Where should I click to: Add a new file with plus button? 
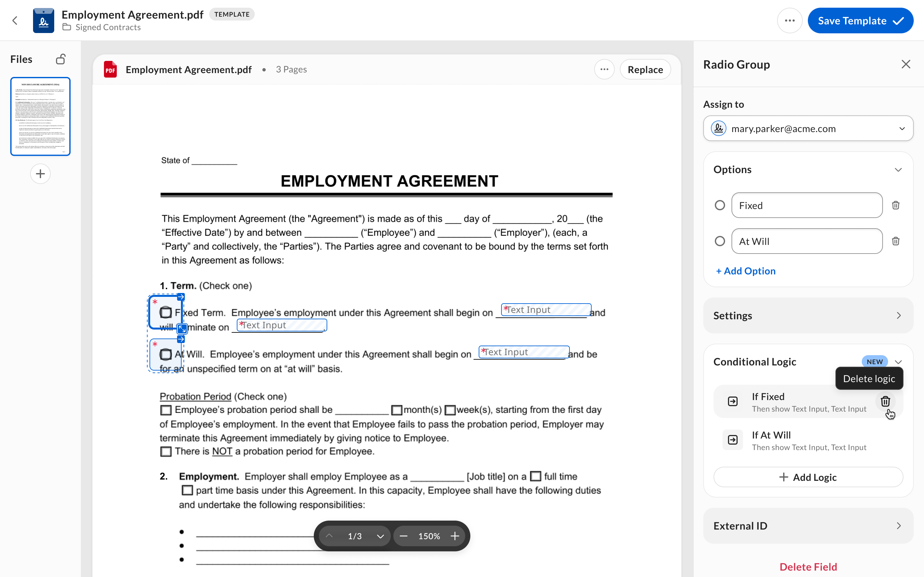pos(40,174)
